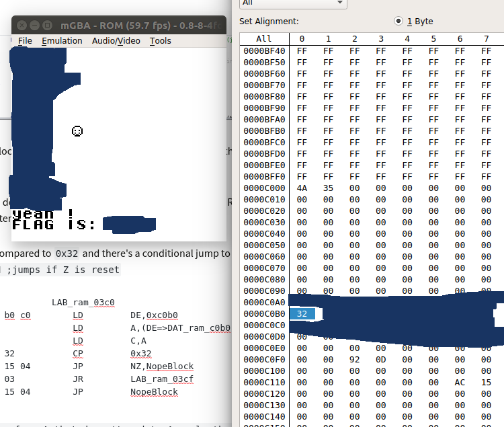Open the Emulation menu

[x=62, y=41]
